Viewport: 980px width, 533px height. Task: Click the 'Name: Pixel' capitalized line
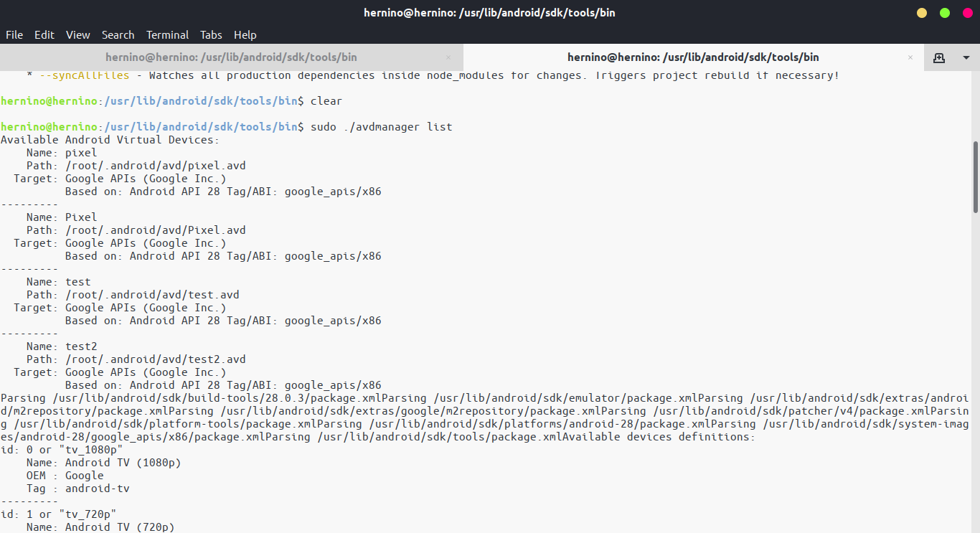62,217
